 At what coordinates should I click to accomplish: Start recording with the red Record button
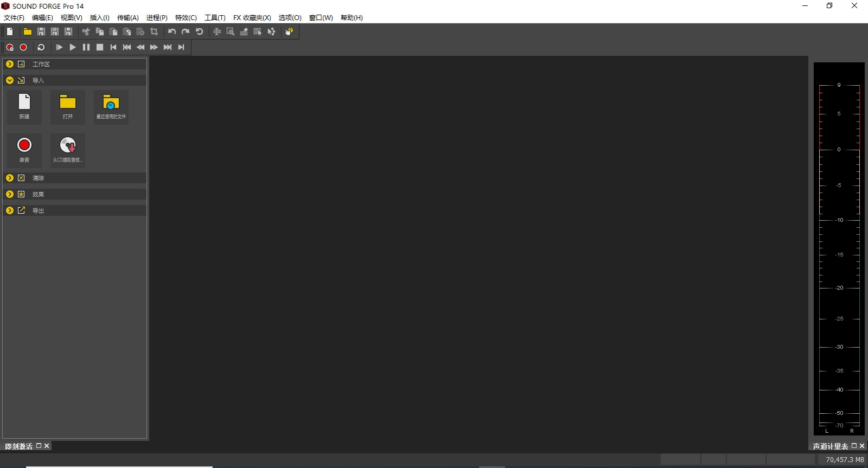coord(23,47)
